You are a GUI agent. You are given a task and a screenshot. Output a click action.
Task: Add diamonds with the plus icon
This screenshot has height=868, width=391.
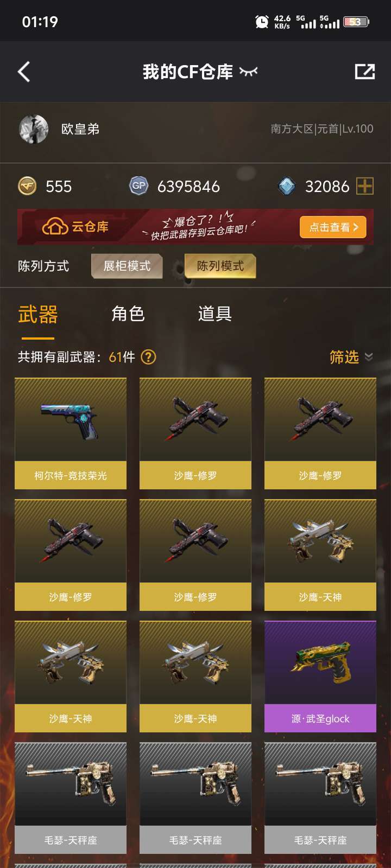coord(365,186)
